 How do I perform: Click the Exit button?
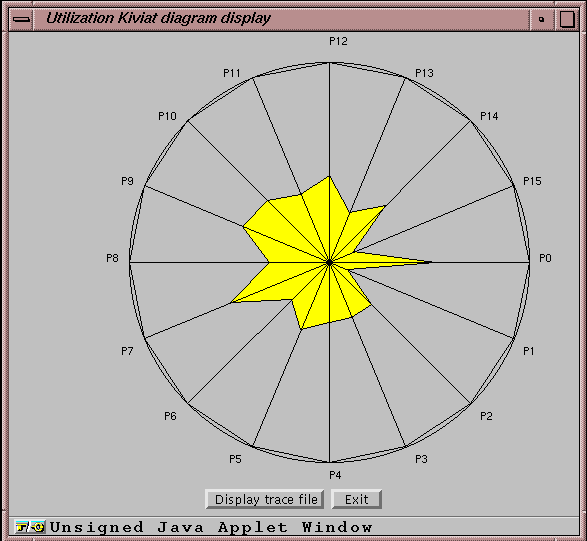(x=357, y=499)
